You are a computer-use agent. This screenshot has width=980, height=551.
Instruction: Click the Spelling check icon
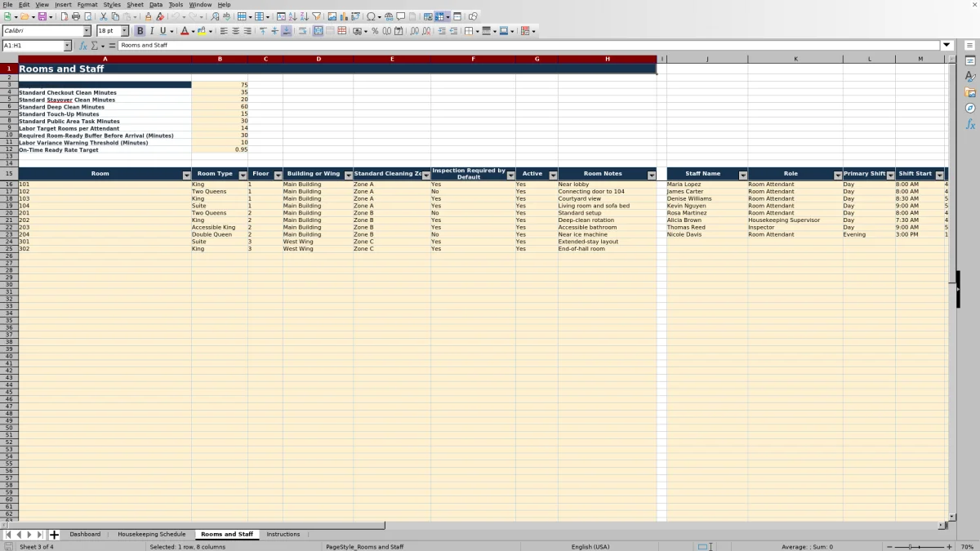[x=226, y=16]
